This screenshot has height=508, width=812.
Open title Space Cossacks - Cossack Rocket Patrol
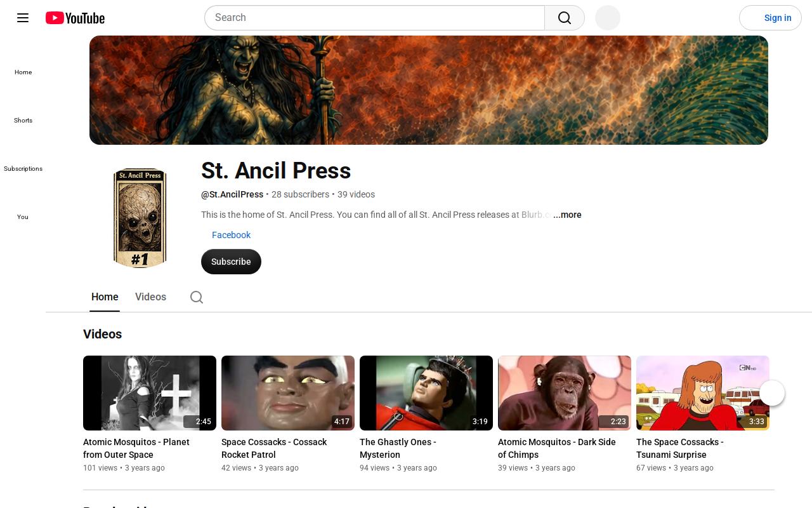coord(274,448)
